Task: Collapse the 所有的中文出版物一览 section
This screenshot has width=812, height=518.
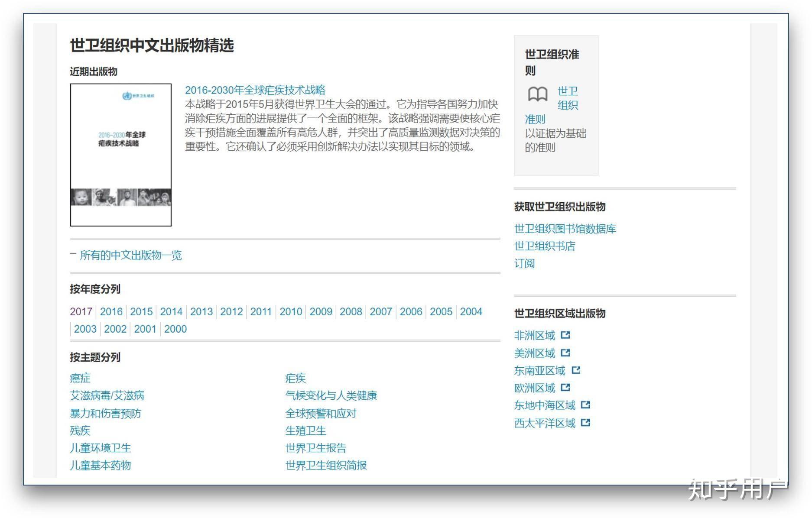Action: click(x=130, y=256)
